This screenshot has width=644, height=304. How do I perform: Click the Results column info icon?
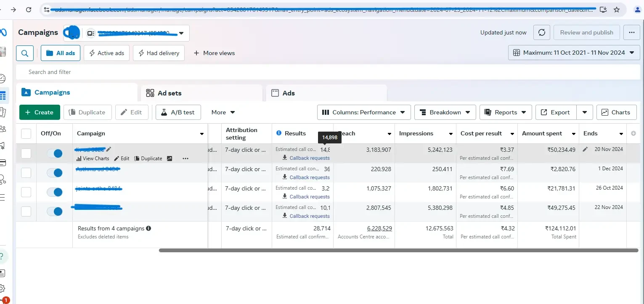[x=278, y=133]
